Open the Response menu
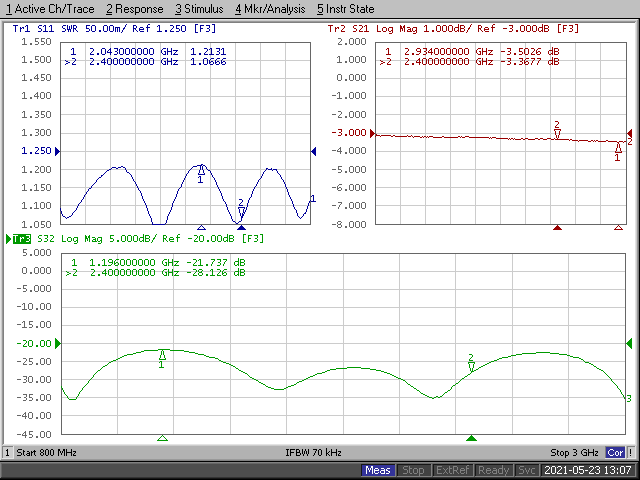The height and width of the screenshot is (480, 640). point(135,9)
